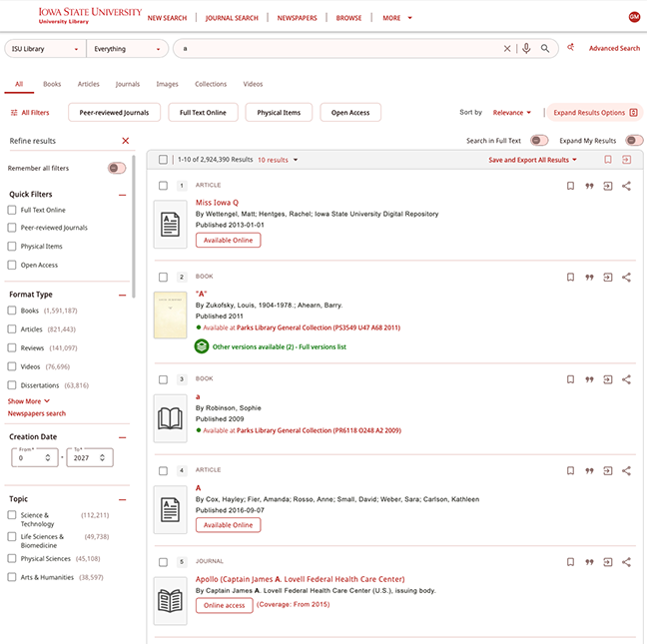Check the Books format type checkbox

pos(12,311)
